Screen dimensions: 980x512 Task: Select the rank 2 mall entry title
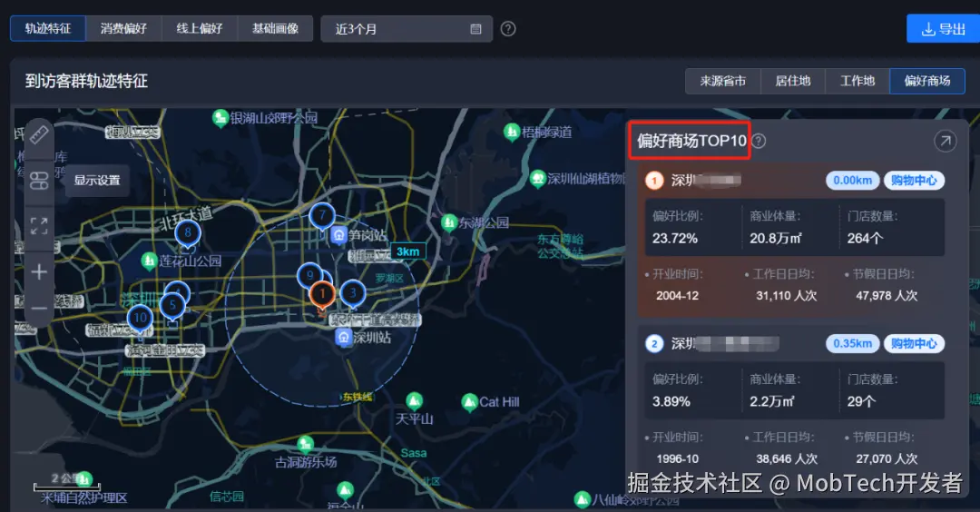click(x=725, y=344)
